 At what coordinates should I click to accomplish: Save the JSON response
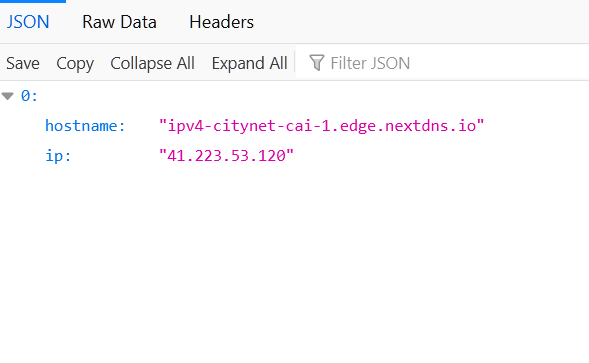click(x=23, y=63)
